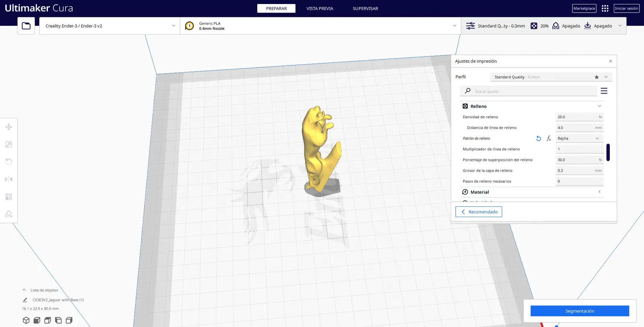644x327 pixels.
Task: Select the Mirror tool in left toolbar
Action: point(9,179)
